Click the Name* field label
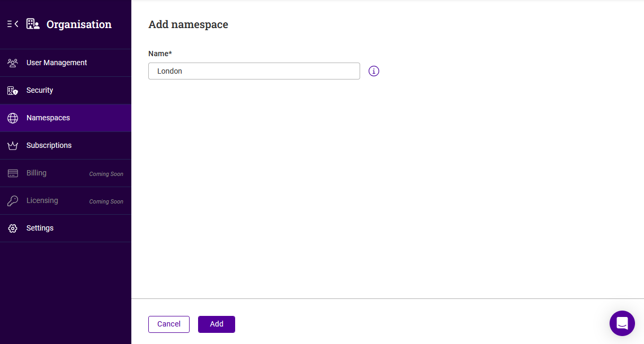The image size is (644, 344). point(160,54)
